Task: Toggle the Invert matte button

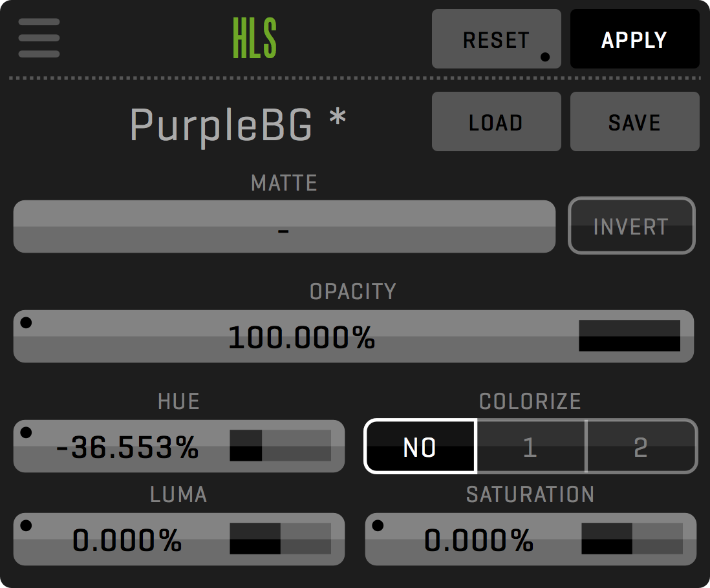Action: click(631, 226)
